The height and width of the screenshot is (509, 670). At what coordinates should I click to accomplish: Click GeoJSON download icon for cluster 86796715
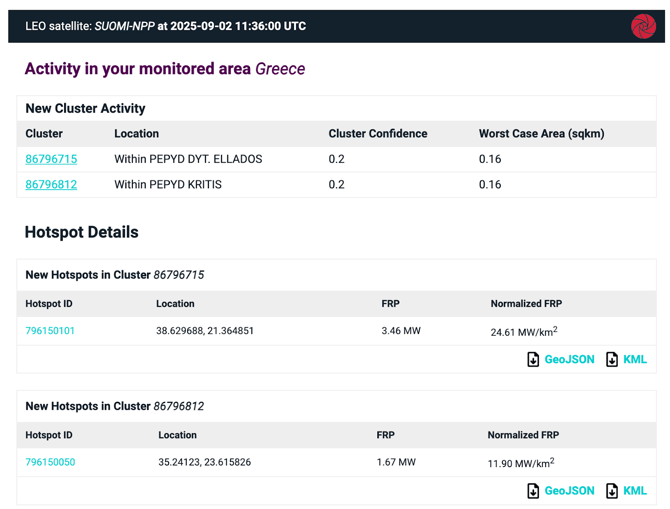533,359
